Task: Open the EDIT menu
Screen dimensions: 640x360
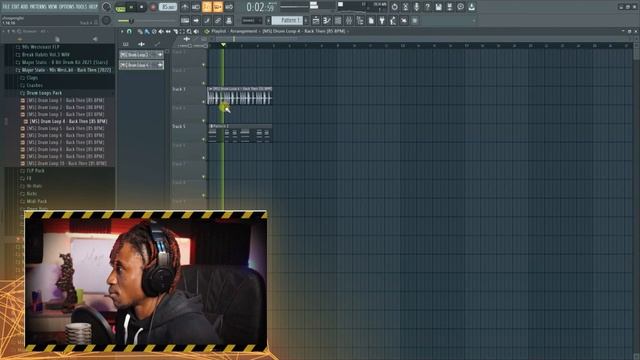Action: [16, 7]
